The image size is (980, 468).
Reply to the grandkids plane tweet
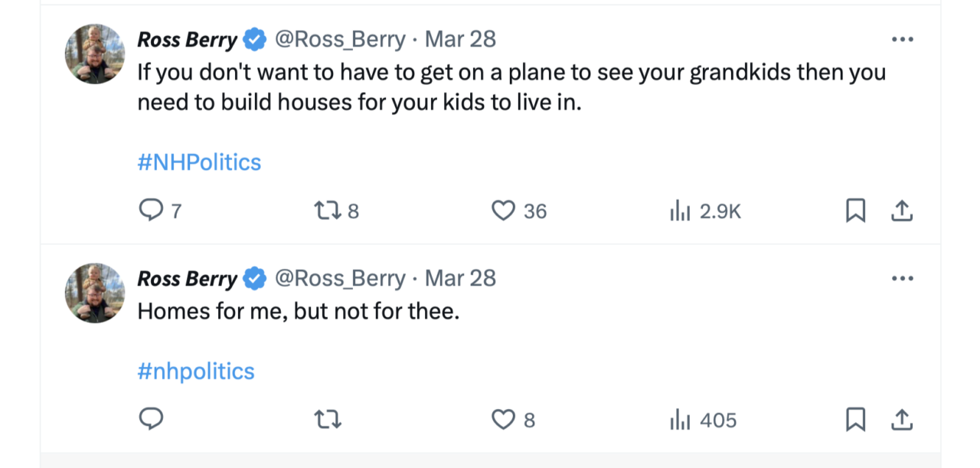click(x=151, y=211)
